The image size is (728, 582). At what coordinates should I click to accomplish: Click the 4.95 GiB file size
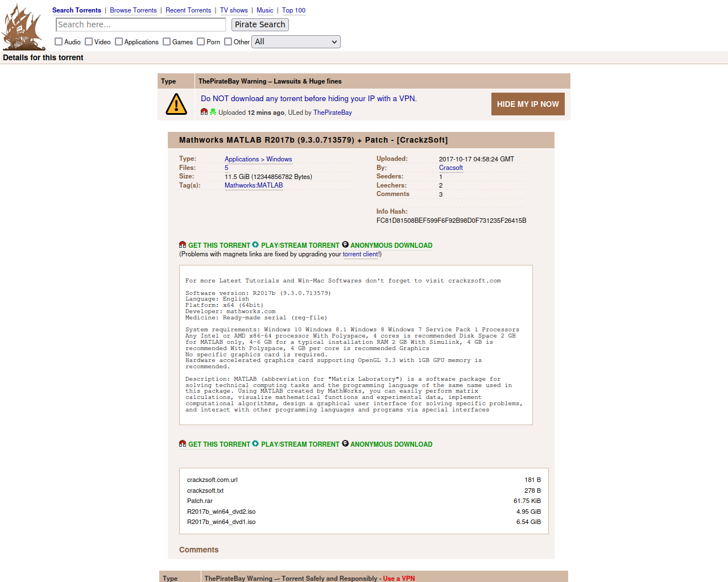[x=528, y=512]
